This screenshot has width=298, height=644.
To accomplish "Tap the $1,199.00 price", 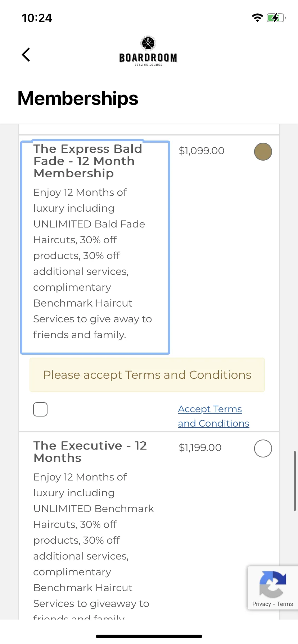I will (x=200, y=447).
